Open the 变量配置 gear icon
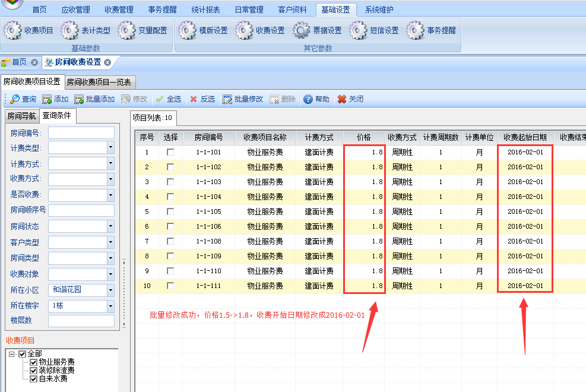This screenshot has width=586, height=392. (126, 30)
